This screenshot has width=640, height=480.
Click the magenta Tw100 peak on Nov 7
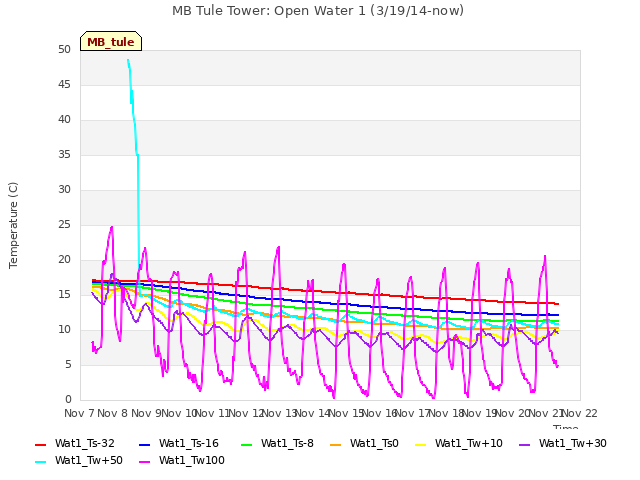tap(112, 227)
